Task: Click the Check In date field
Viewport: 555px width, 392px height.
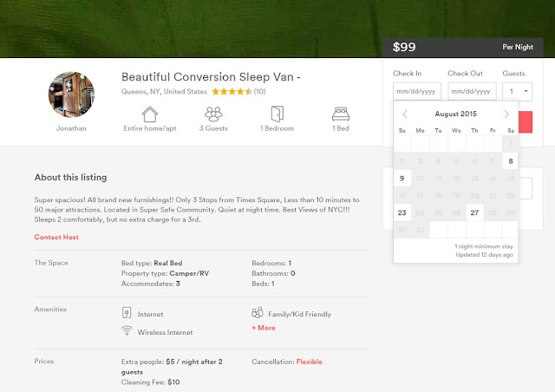Action: click(x=417, y=91)
